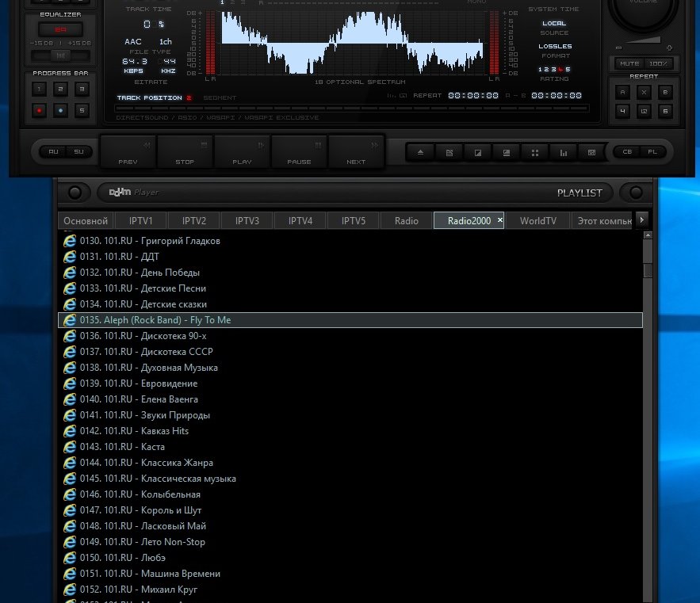Click repeat panel button 4

tap(623, 111)
